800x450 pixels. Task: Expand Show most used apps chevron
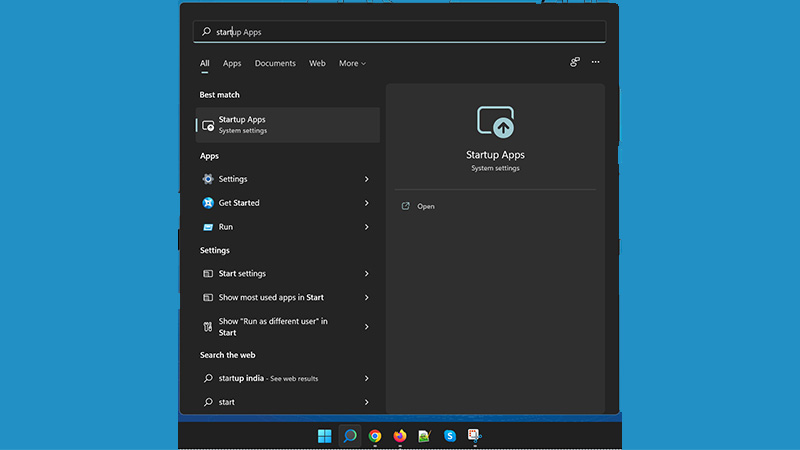pyautogui.click(x=366, y=297)
